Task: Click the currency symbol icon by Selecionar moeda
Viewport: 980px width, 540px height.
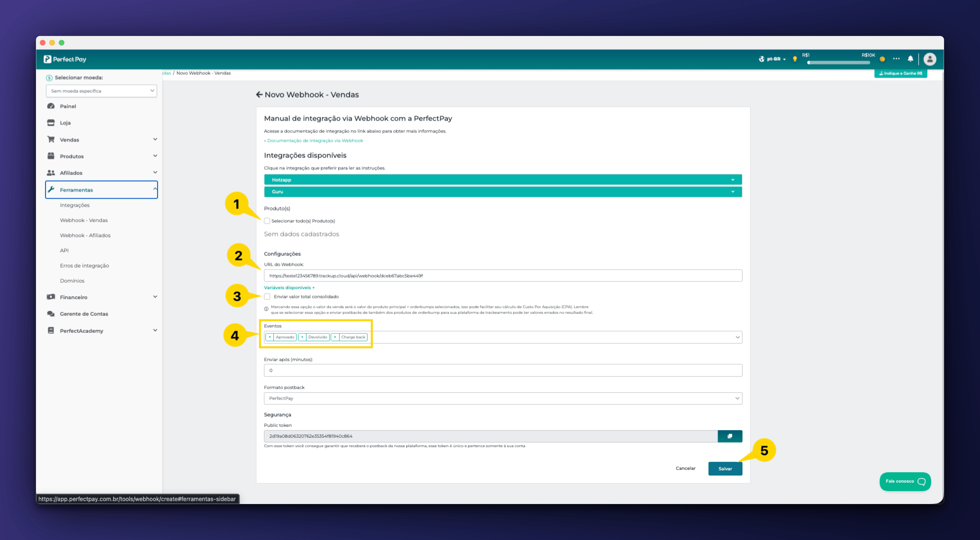Action: point(49,78)
